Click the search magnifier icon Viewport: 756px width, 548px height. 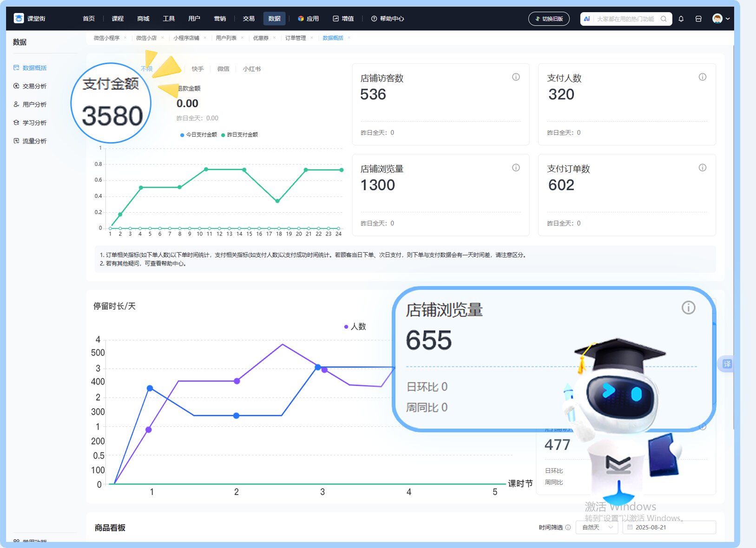pyautogui.click(x=664, y=19)
